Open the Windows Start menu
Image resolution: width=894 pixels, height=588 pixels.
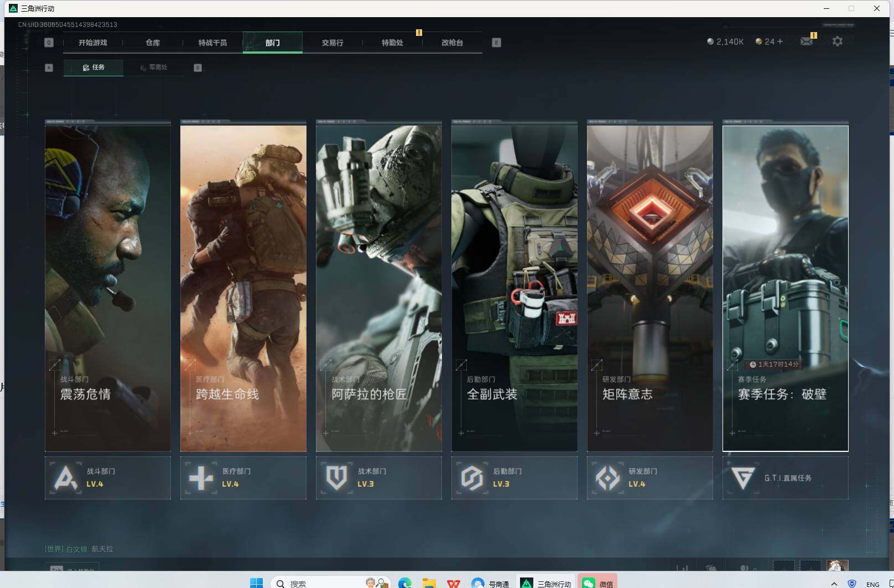click(256, 583)
